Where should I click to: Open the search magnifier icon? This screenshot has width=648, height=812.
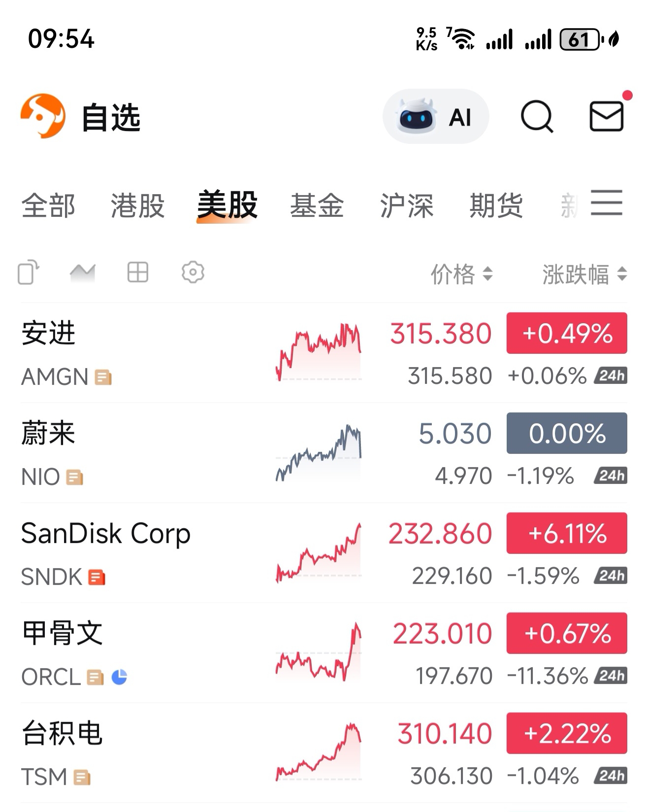[x=537, y=117]
